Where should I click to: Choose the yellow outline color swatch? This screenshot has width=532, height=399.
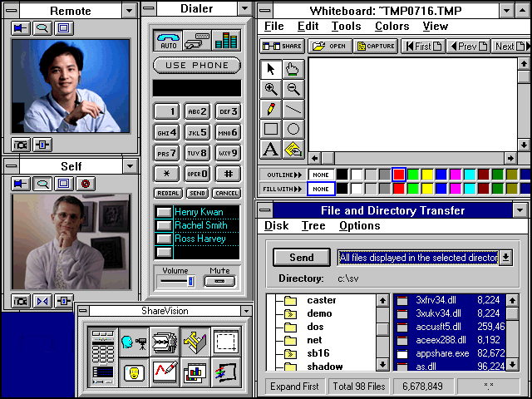[427, 175]
